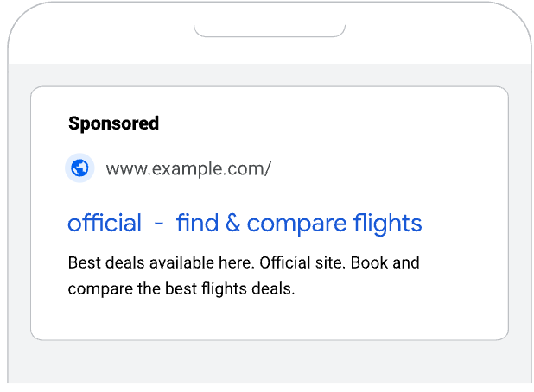Image resolution: width=534 pixels, height=392 pixels.
Task: Click the word "flights" in the blue headline
Action: pos(388,224)
